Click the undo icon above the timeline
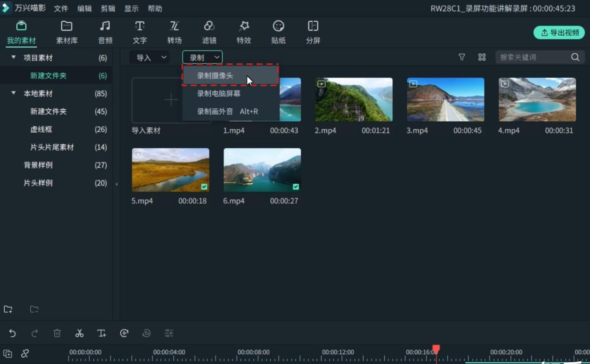 point(12,333)
